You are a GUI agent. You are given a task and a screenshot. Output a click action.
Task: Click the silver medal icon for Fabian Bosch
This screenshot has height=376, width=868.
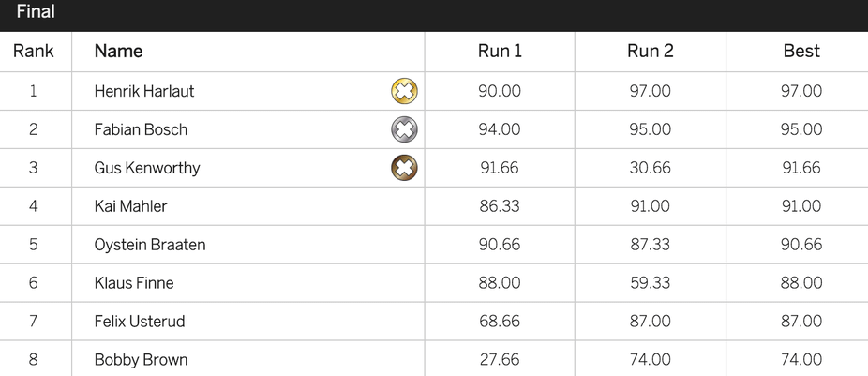404,129
